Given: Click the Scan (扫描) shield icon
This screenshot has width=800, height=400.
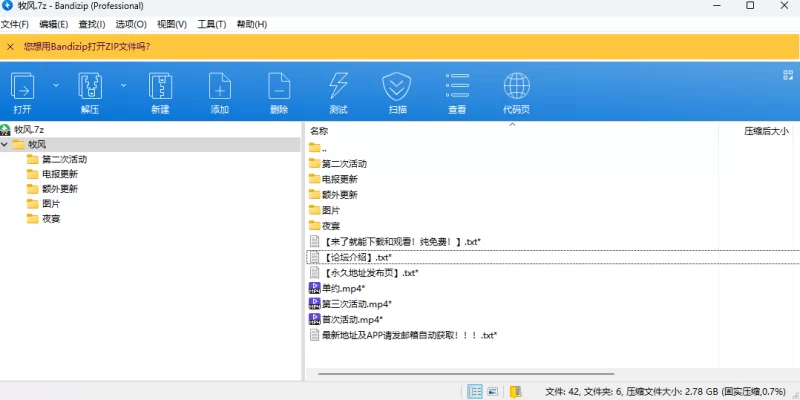Looking at the screenshot, I should click(397, 86).
